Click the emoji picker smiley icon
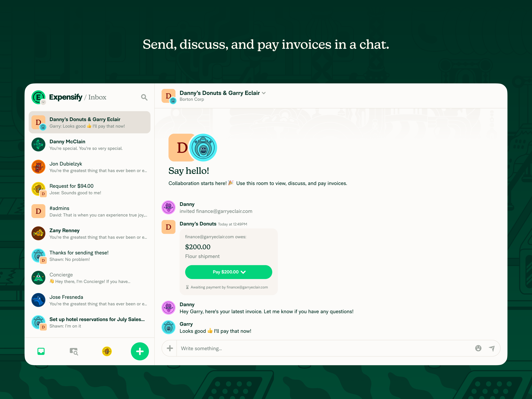The image size is (532, 399). coord(478,348)
